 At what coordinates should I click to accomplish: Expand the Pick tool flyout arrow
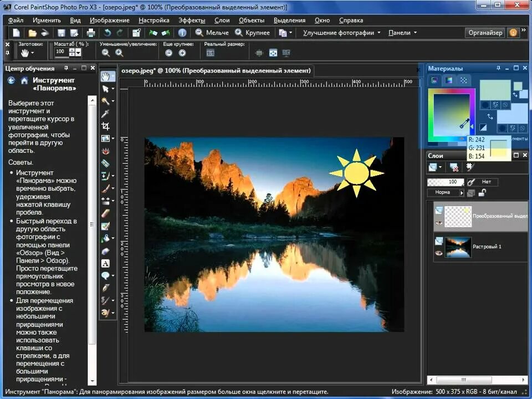113,89
